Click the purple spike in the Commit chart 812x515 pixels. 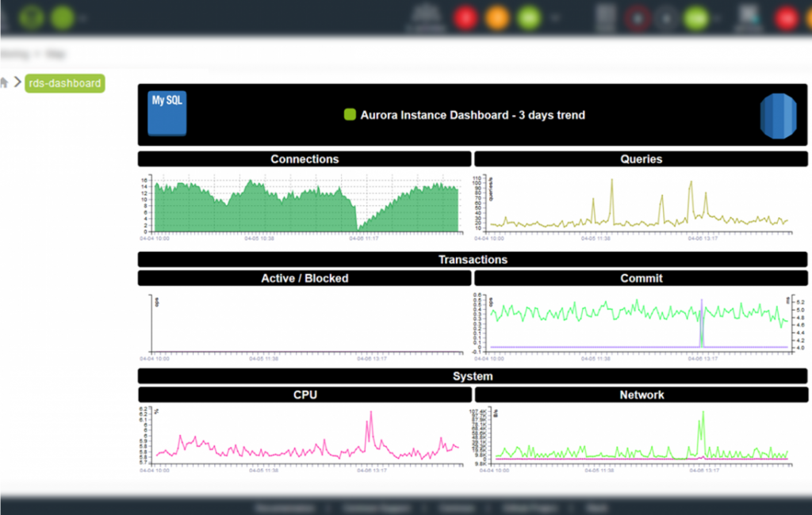point(702,323)
